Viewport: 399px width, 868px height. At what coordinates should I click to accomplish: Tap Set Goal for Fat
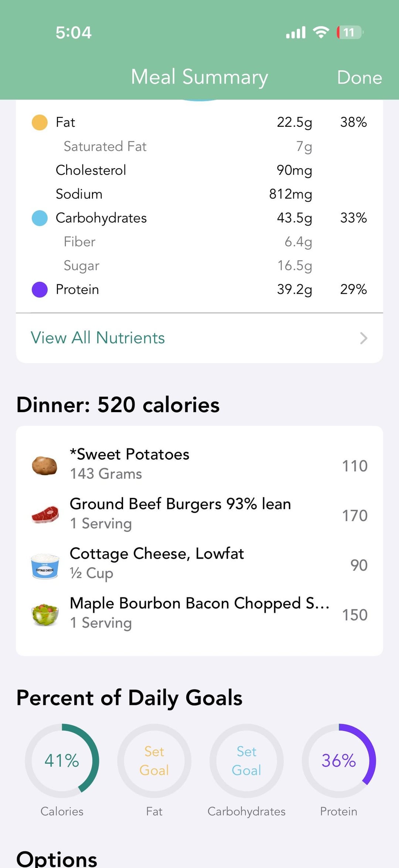point(154,761)
